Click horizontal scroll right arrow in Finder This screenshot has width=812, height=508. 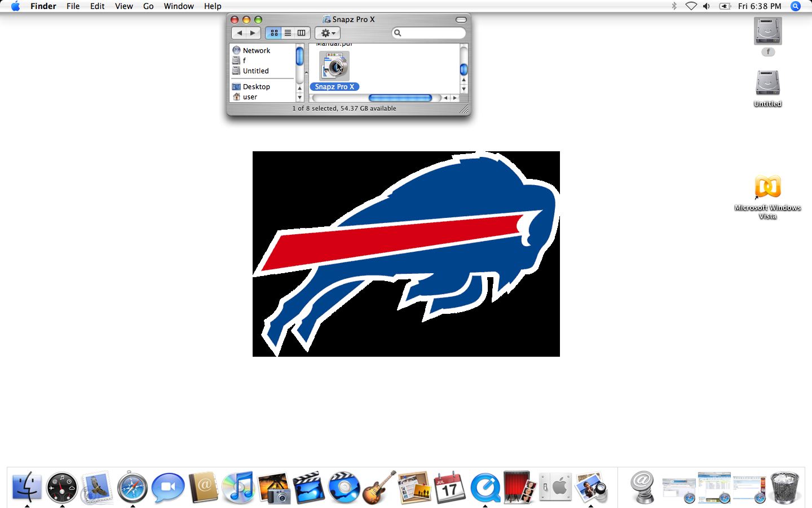(x=455, y=98)
